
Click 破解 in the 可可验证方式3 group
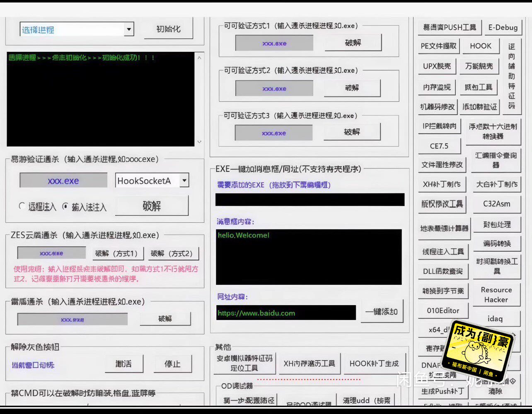(x=352, y=132)
